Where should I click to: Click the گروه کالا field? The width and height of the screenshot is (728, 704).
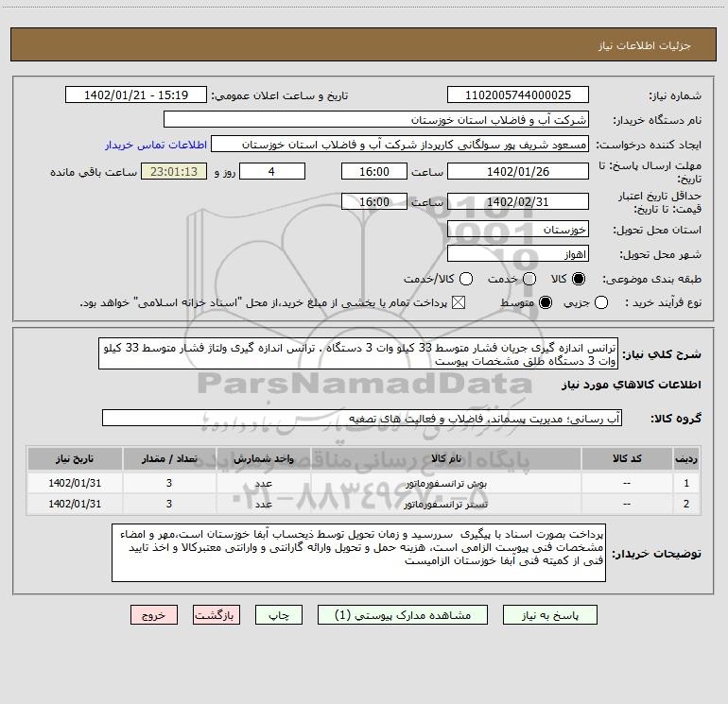362,418
